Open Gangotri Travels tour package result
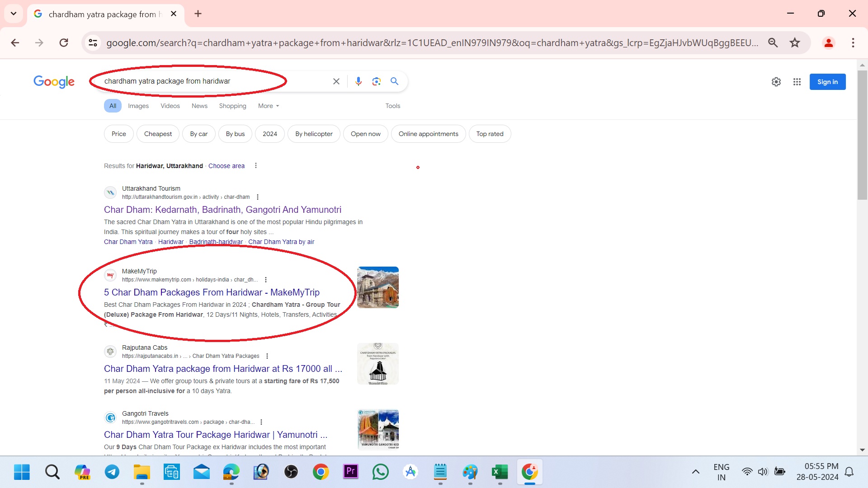 click(x=216, y=435)
